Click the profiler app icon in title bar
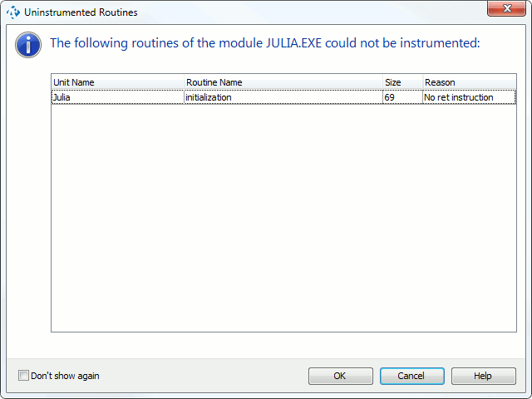This screenshot has height=399, width=532. [13, 12]
